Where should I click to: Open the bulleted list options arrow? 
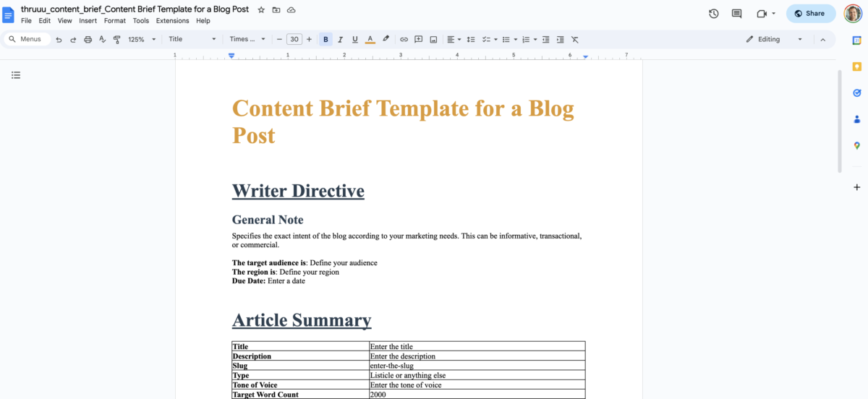[515, 39]
